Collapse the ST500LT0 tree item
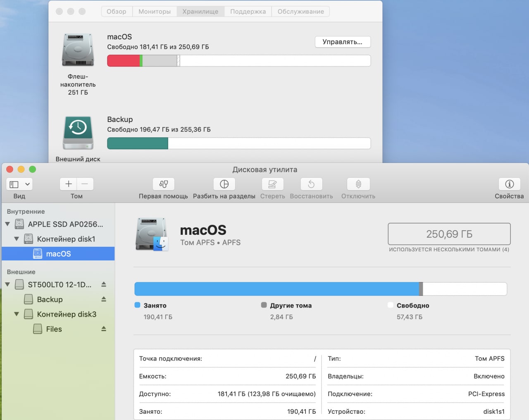Screen dimensions: 529x420 (7, 284)
